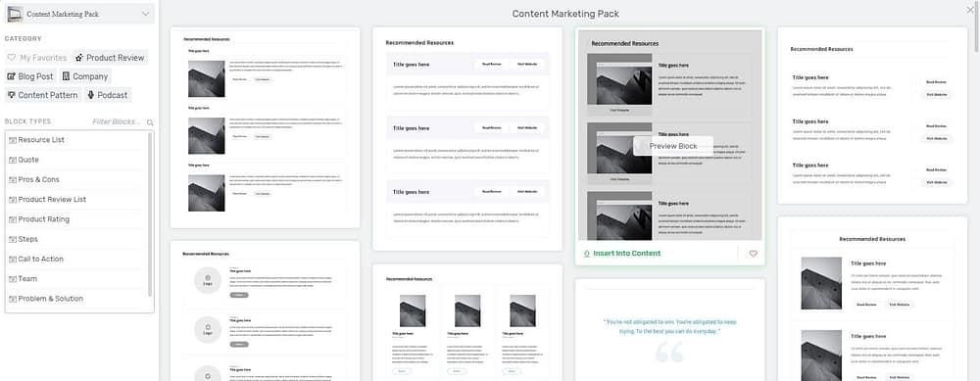
Task: Click the Podcast microphone icon
Action: coord(90,95)
